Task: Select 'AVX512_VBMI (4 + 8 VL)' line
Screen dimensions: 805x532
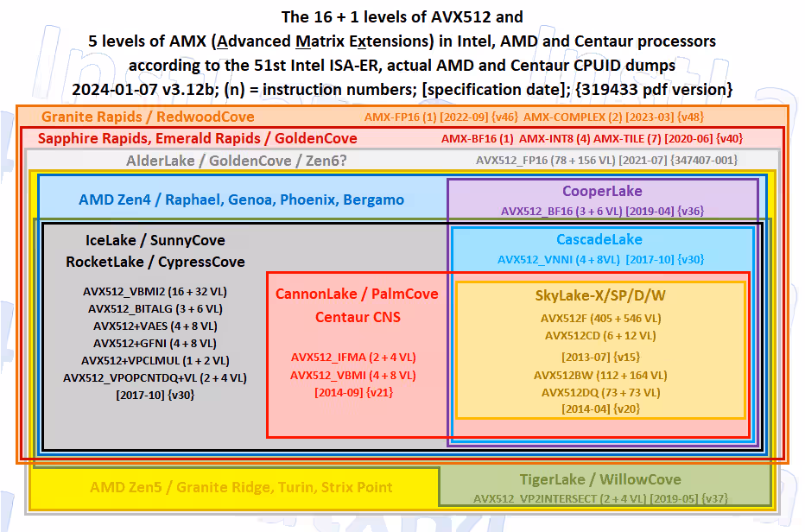Action: point(352,376)
